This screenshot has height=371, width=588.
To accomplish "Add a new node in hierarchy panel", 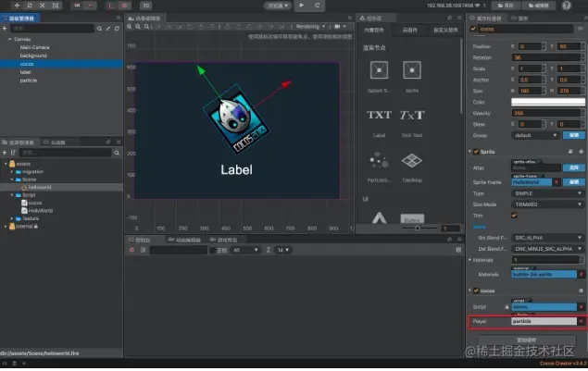I will 5,29.
